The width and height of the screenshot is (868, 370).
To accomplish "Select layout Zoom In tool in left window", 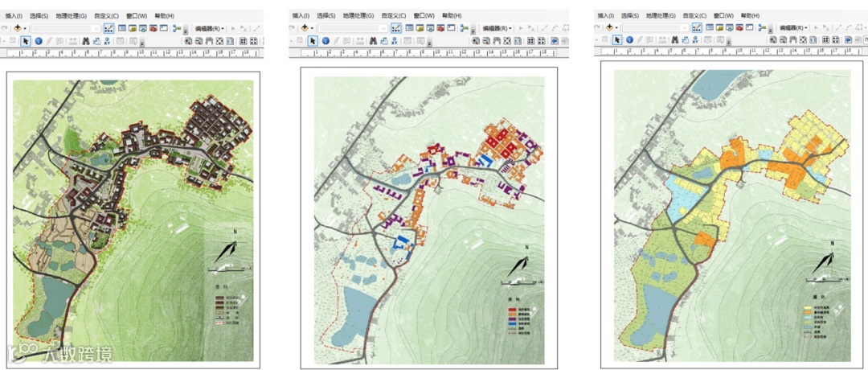I will [188, 41].
